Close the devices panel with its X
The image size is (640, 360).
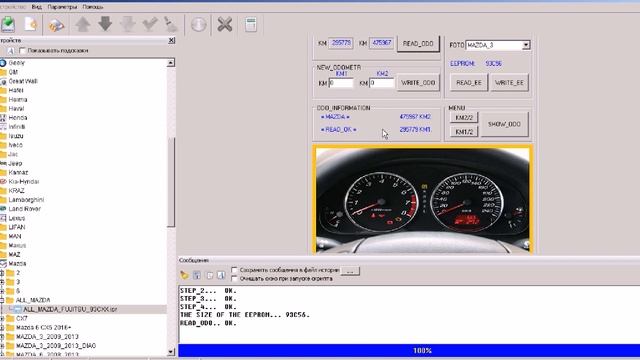(171, 40)
